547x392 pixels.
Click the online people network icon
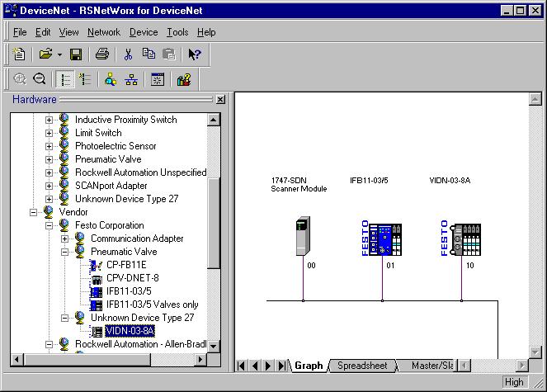point(111,79)
